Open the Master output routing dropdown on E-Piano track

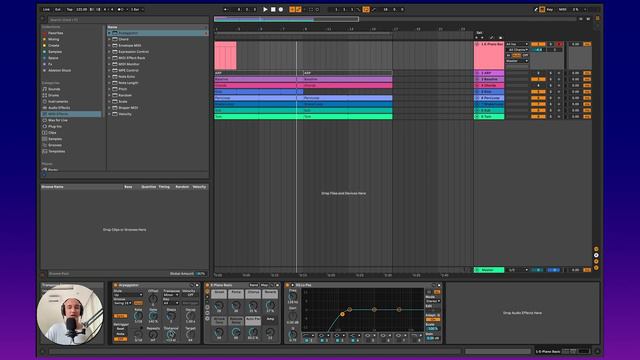click(517, 61)
